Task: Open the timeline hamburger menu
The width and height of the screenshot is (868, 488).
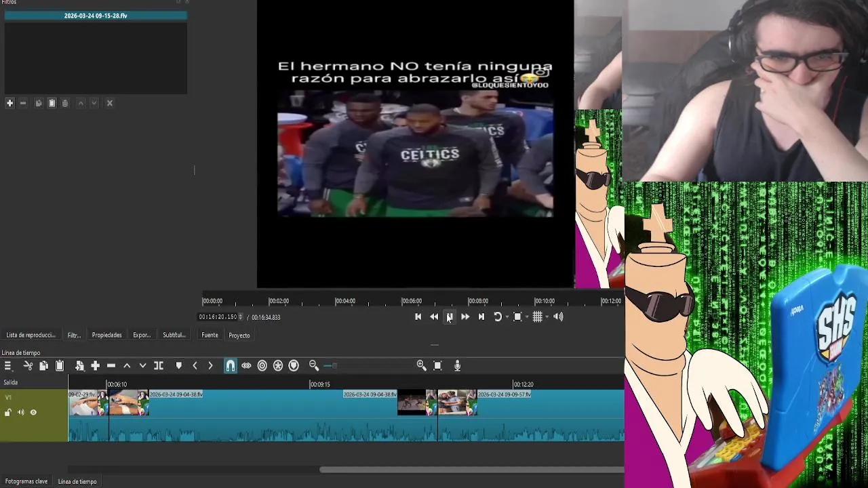Action: [7, 366]
